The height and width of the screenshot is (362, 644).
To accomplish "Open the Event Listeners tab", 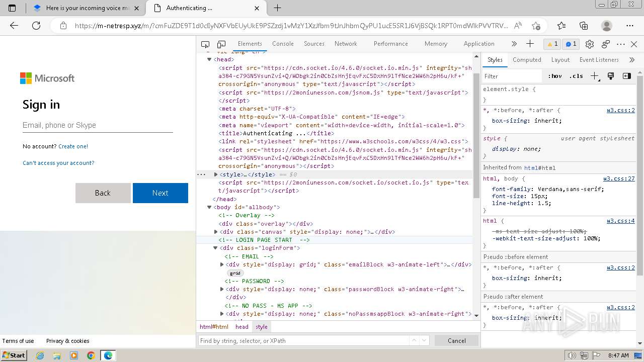I will [x=599, y=60].
